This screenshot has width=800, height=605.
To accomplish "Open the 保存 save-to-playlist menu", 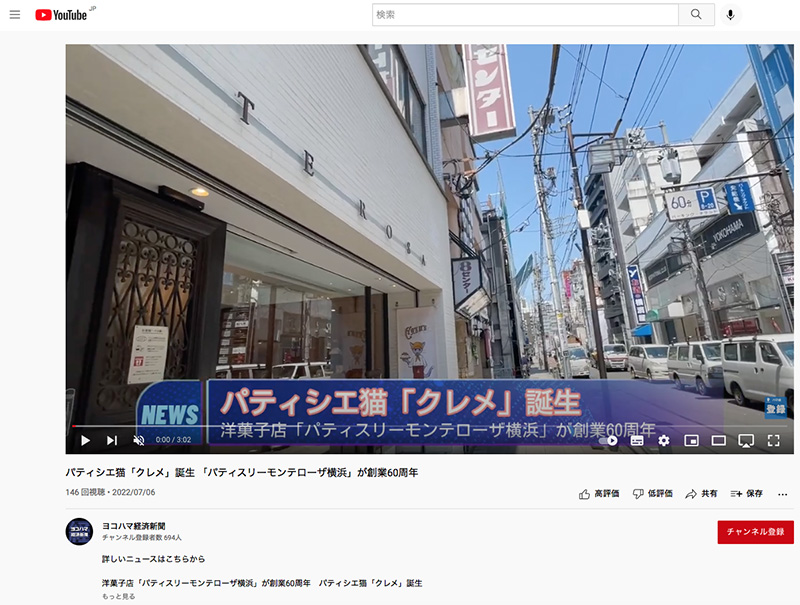I will (746, 494).
